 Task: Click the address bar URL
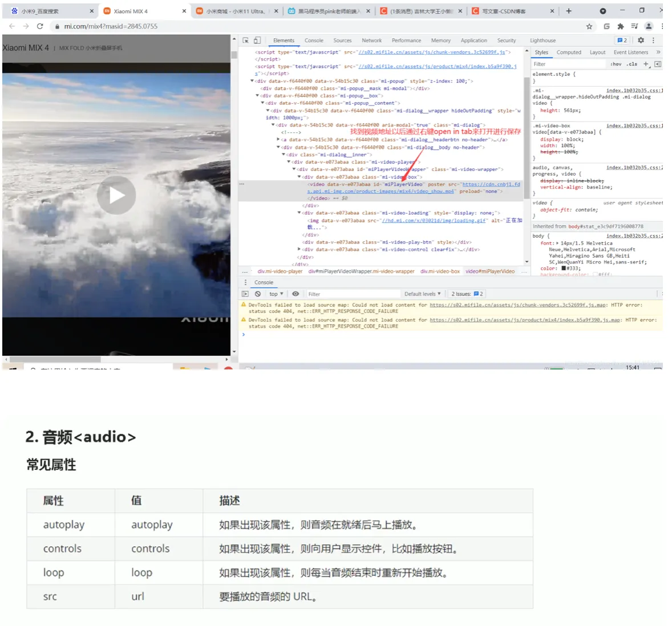(x=112, y=27)
